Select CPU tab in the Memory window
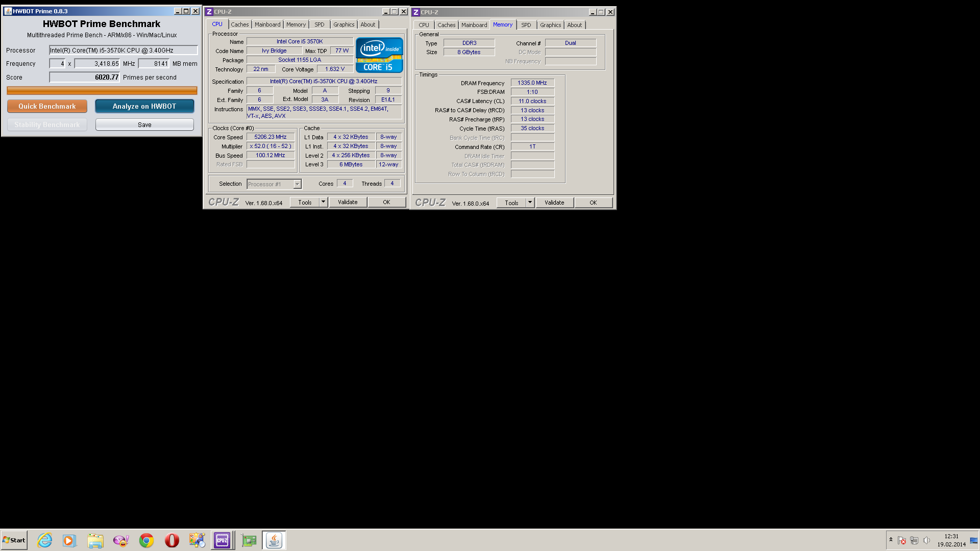980x551 pixels. [x=424, y=25]
